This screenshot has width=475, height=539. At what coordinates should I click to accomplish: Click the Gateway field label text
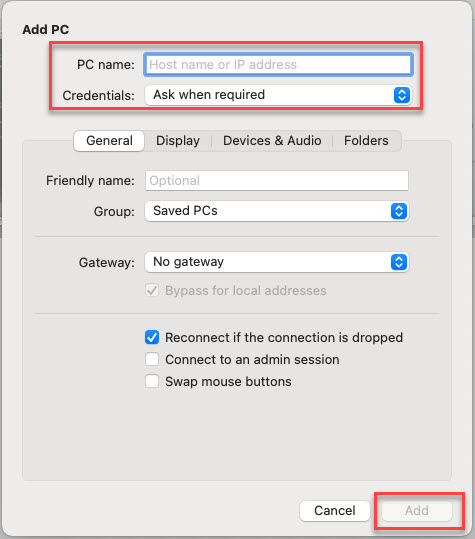click(x=107, y=263)
